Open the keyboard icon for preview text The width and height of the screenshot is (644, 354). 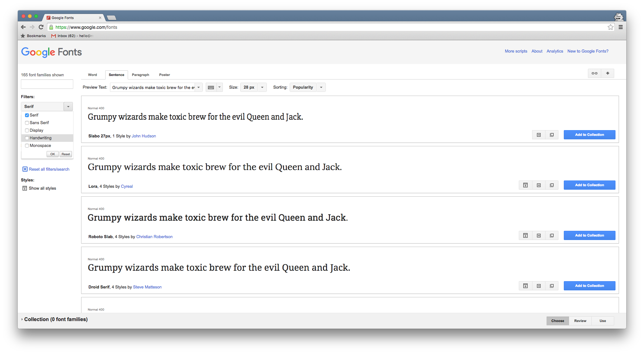coord(211,87)
